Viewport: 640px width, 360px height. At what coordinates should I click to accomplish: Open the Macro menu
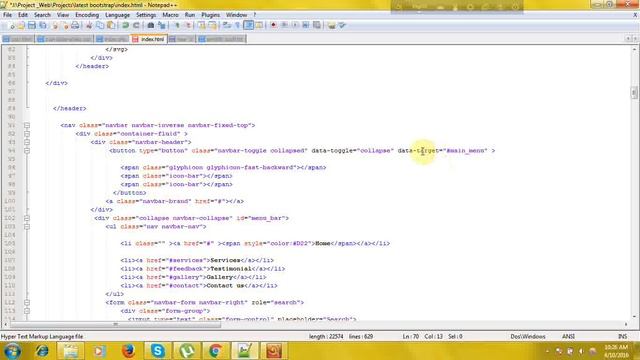(170, 15)
